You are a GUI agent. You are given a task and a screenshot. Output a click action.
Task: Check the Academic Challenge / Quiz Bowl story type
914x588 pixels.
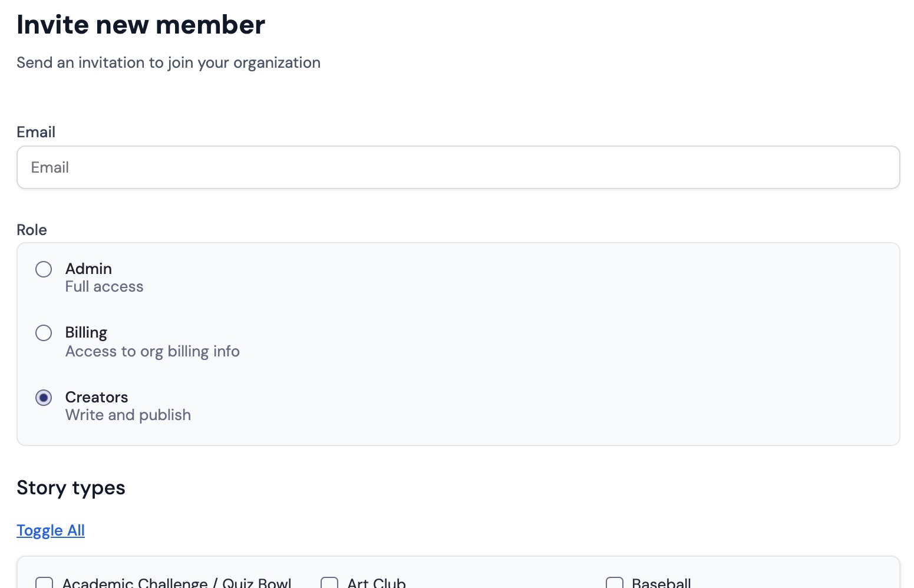point(44,583)
